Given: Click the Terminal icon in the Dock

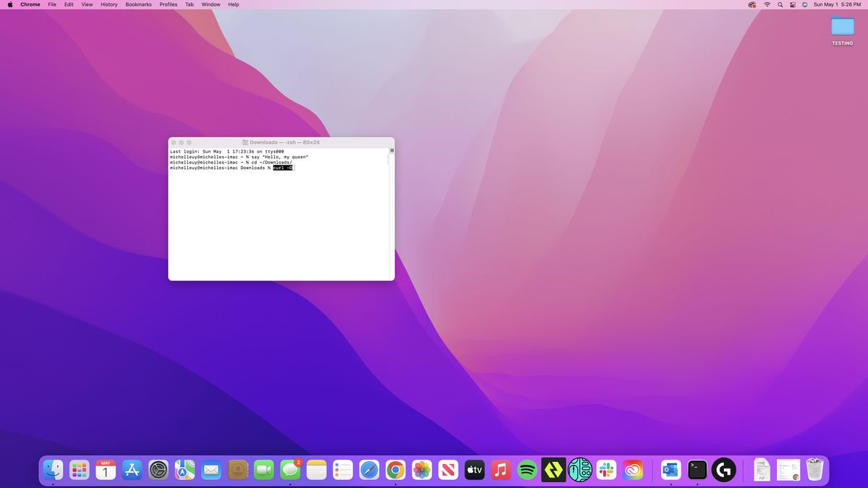Looking at the screenshot, I should click(x=697, y=470).
